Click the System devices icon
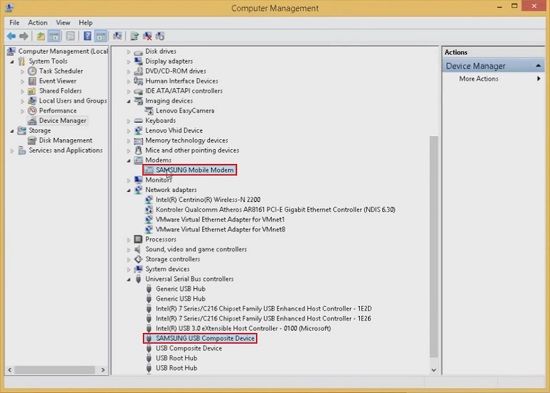Viewport: 550px width, 393px height. tap(139, 269)
